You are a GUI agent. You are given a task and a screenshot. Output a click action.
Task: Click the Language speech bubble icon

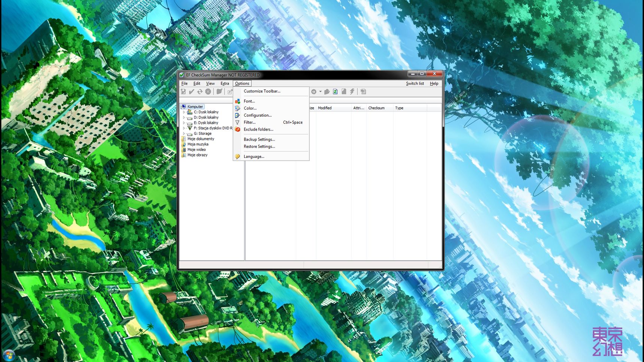coord(237,157)
